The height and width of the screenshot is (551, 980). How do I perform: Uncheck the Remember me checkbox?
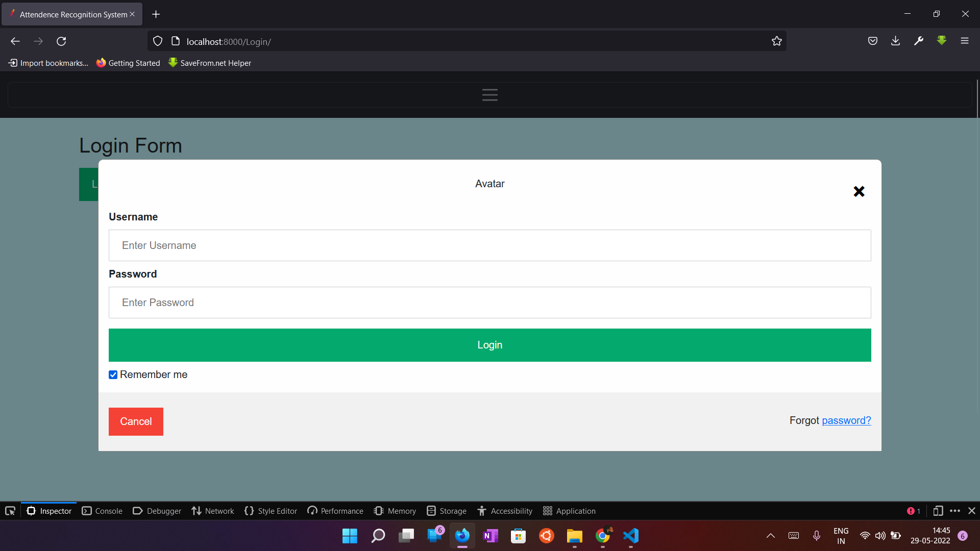point(113,374)
